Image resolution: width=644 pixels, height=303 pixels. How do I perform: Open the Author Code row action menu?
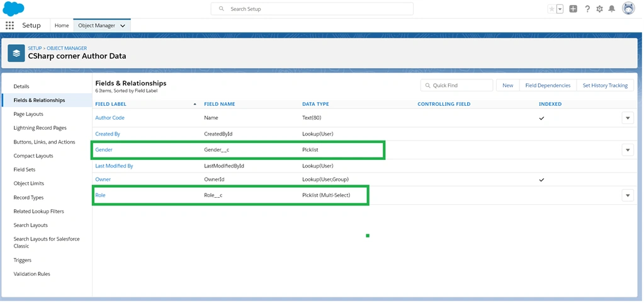tap(628, 118)
